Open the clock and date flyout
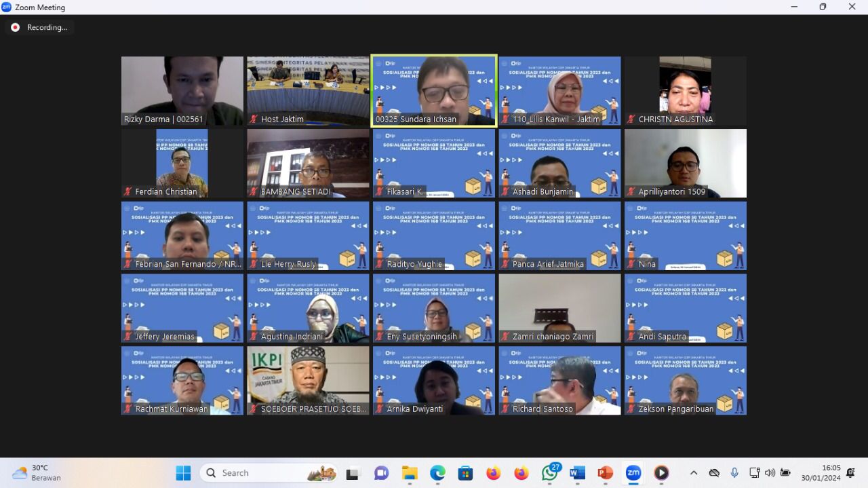Image resolution: width=868 pixels, height=488 pixels. [821, 473]
